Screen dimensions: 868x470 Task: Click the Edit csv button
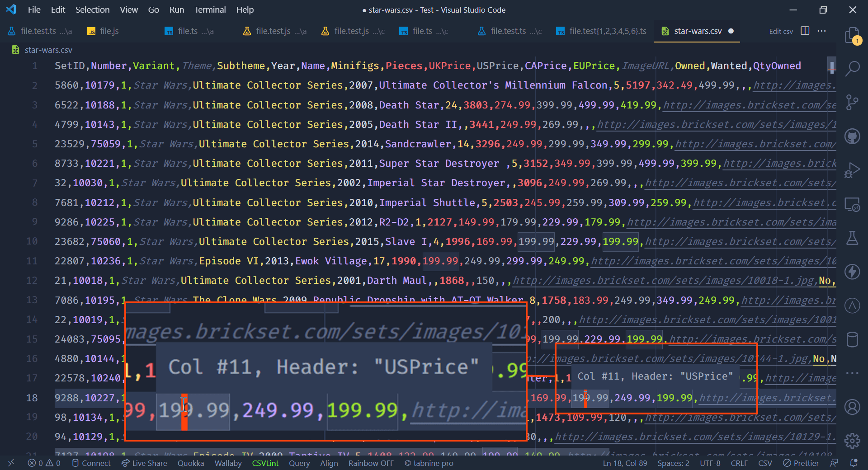(x=781, y=31)
